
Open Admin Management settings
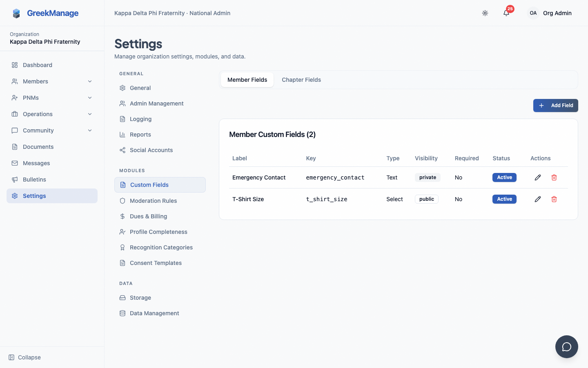tap(160, 103)
